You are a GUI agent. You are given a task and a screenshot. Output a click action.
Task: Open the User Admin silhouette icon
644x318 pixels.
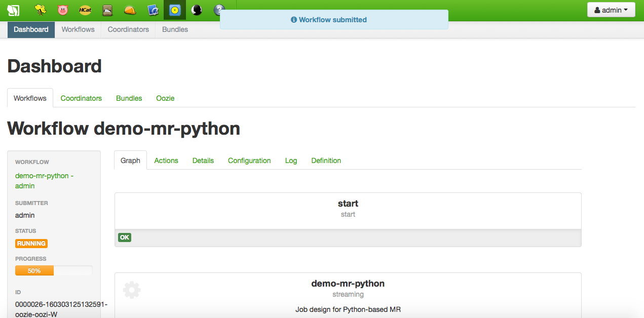pyautogui.click(x=197, y=10)
